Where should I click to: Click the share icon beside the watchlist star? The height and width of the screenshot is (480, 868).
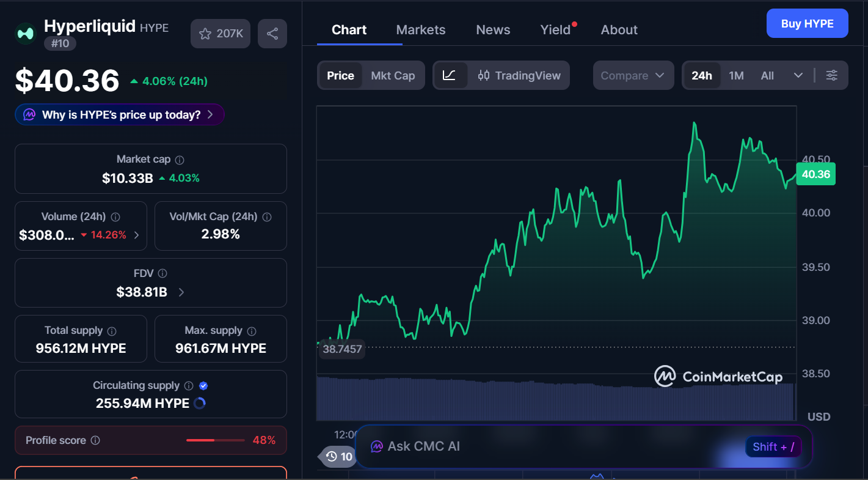click(272, 34)
